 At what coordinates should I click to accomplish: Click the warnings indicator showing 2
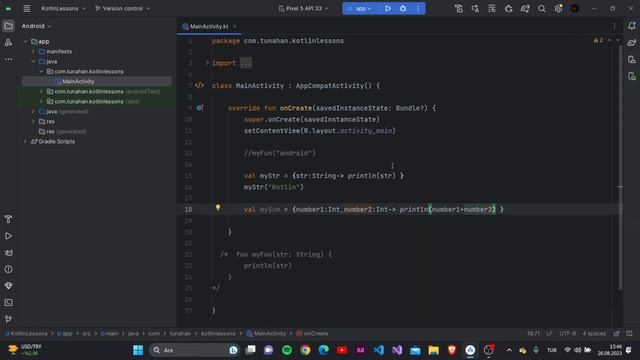(598, 40)
